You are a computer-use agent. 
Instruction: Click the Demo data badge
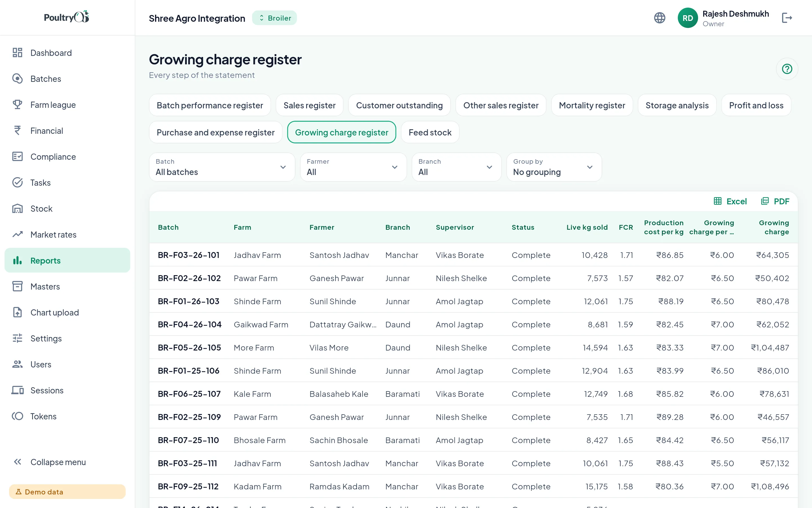pyautogui.click(x=67, y=492)
